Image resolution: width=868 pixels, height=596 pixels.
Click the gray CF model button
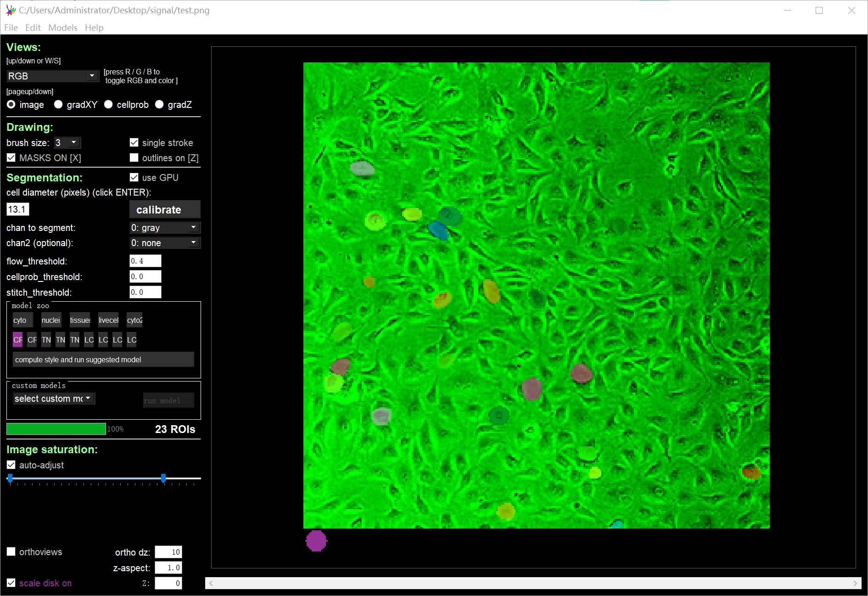click(x=32, y=340)
